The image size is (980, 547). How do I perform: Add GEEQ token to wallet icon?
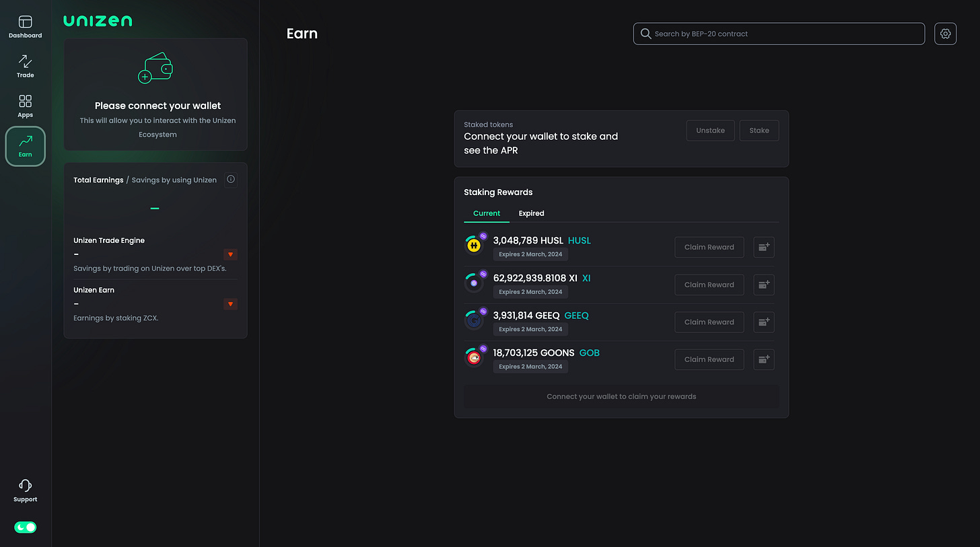[x=764, y=322]
